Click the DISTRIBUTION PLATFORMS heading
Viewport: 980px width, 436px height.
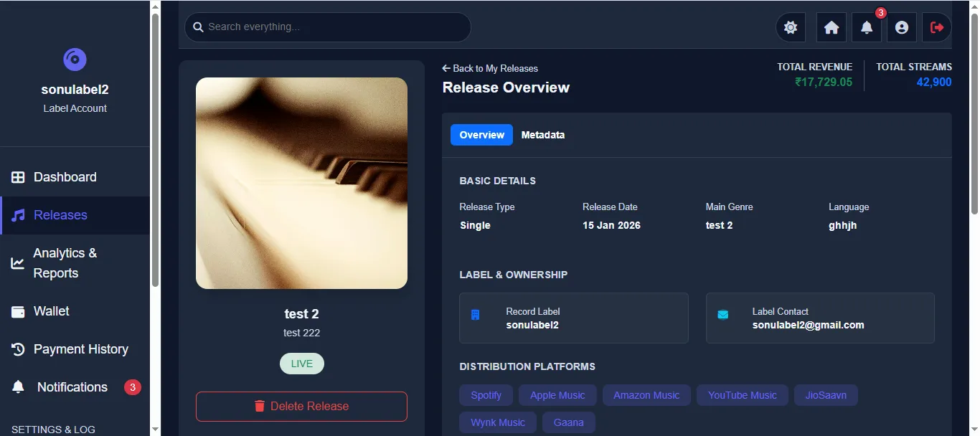click(527, 366)
